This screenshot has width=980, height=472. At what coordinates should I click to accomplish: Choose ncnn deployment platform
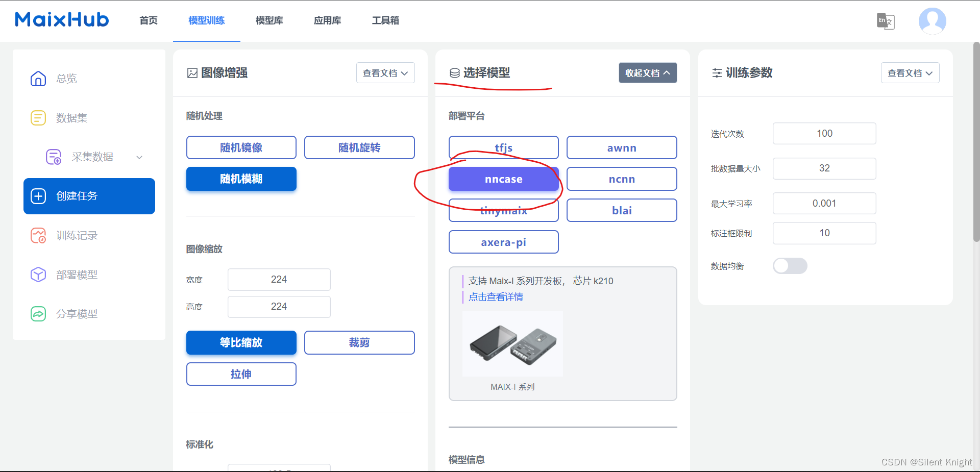point(622,179)
